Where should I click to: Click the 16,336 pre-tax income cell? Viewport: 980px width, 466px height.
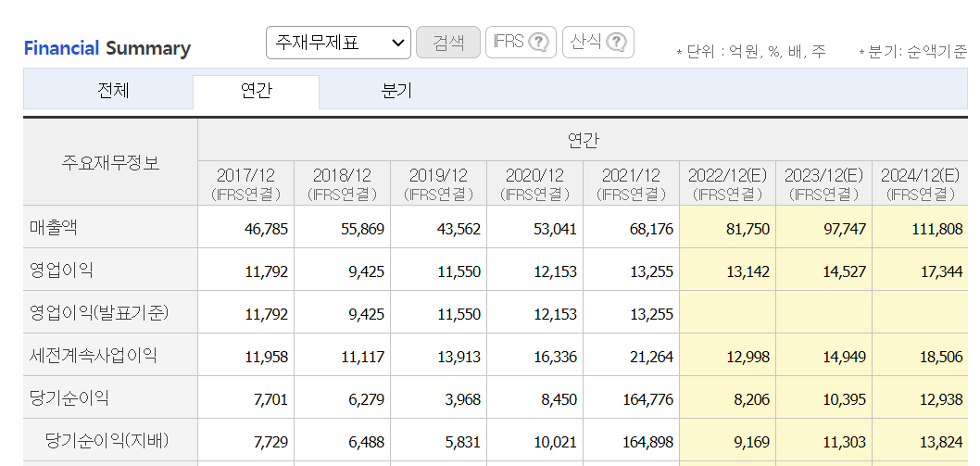(x=534, y=355)
